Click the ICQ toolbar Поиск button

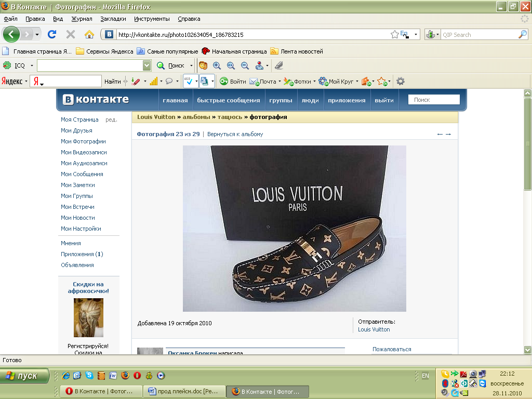171,65
